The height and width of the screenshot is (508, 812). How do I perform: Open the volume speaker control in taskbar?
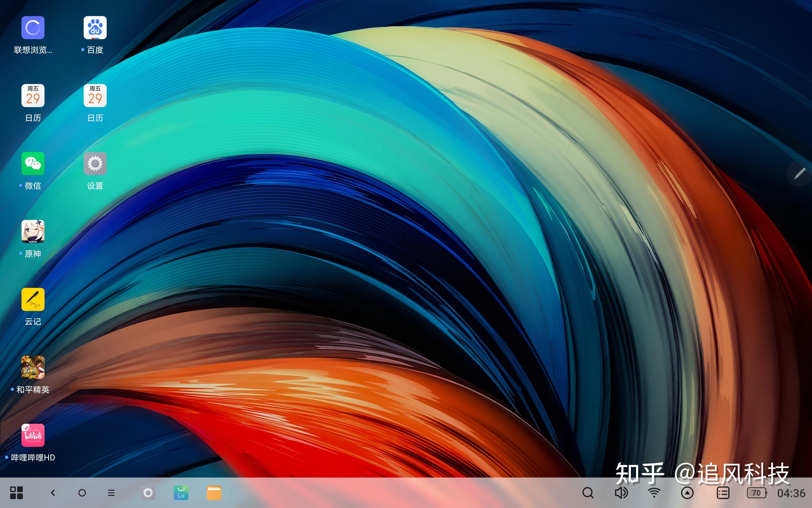(621, 493)
